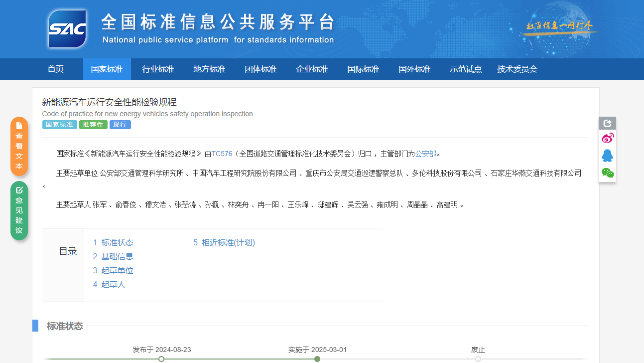Screen dimensions: 644x363
Task: Share via WeChat icon
Action: (x=607, y=173)
